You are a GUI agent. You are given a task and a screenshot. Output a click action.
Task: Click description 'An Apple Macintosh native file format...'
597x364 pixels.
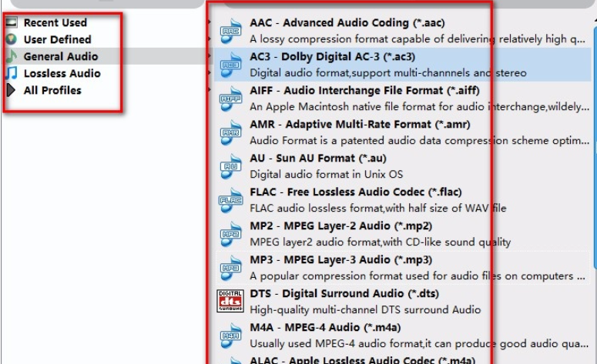pos(419,107)
